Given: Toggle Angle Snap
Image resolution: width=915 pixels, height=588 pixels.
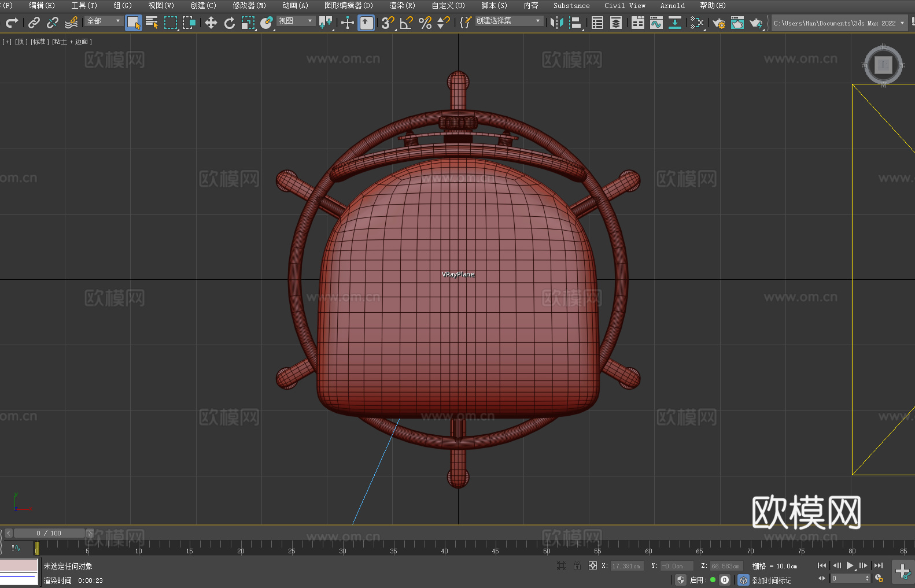Looking at the screenshot, I should click(407, 23).
